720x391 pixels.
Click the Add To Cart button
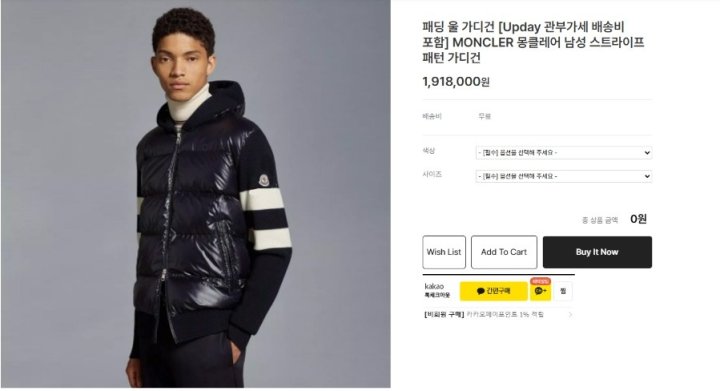click(504, 252)
